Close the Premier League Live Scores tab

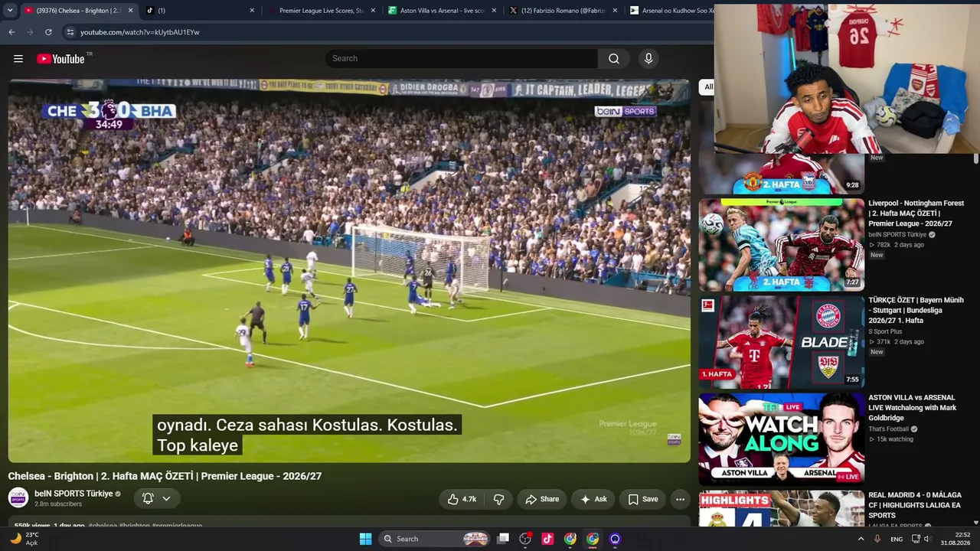(373, 11)
